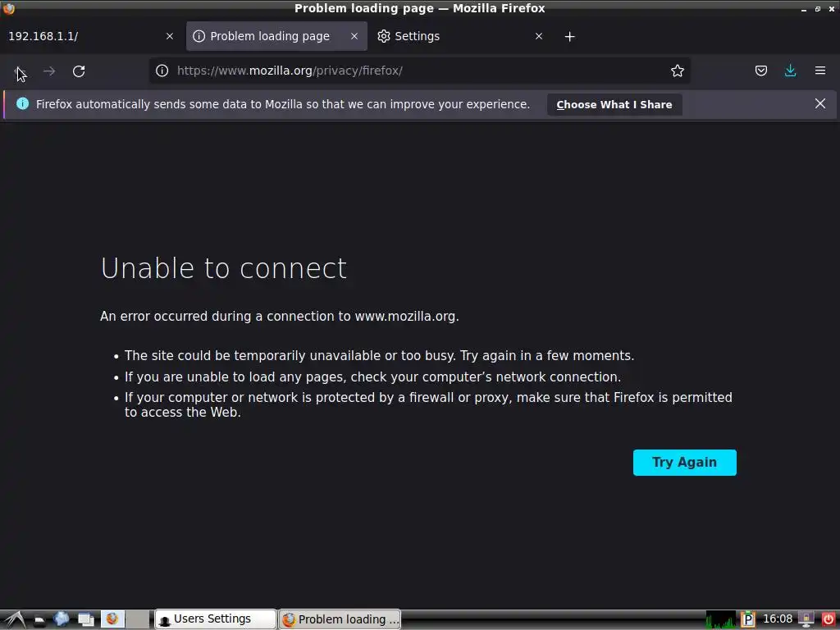Viewport: 840px width, 630px height.
Task: Open a new tab with plus
Action: (569, 36)
